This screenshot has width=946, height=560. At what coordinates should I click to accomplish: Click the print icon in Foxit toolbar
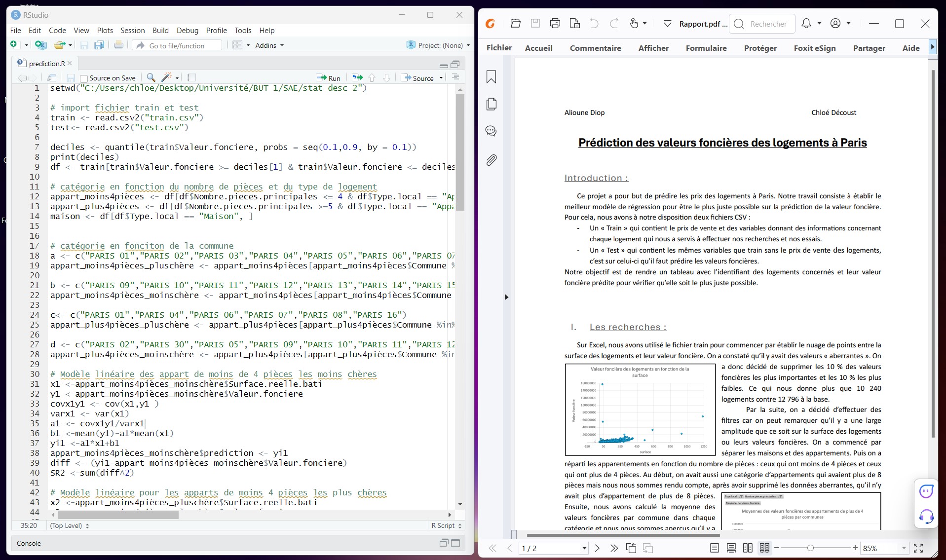click(x=555, y=23)
